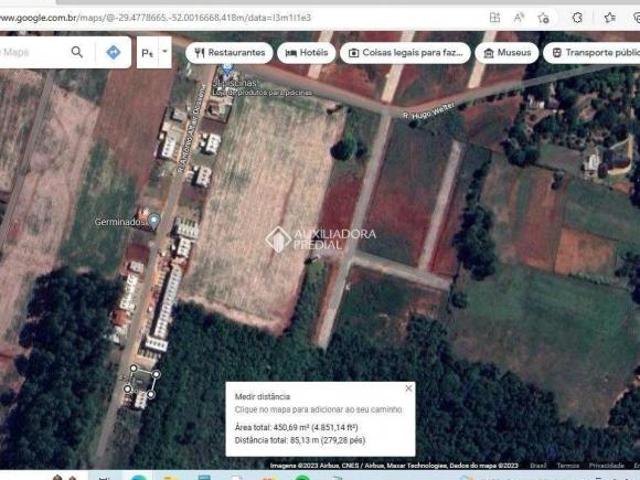Expand the dropdown arrow next to Pt
The image size is (640, 480).
[164, 53]
